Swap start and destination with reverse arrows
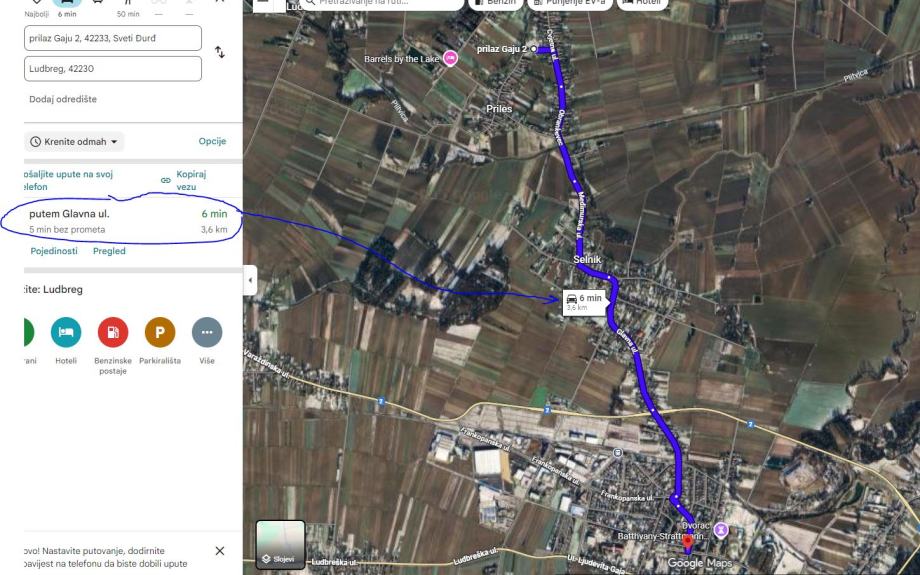This screenshot has height=575, width=920. click(x=219, y=52)
